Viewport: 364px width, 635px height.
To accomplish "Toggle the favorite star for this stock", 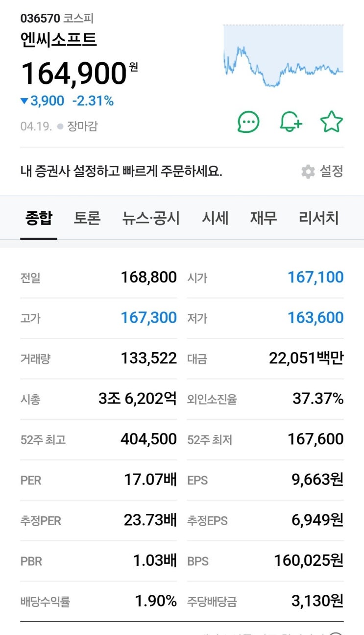I will click(332, 122).
